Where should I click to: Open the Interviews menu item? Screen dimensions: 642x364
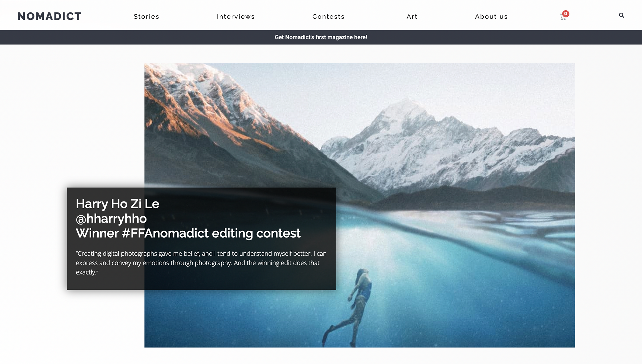(x=236, y=17)
